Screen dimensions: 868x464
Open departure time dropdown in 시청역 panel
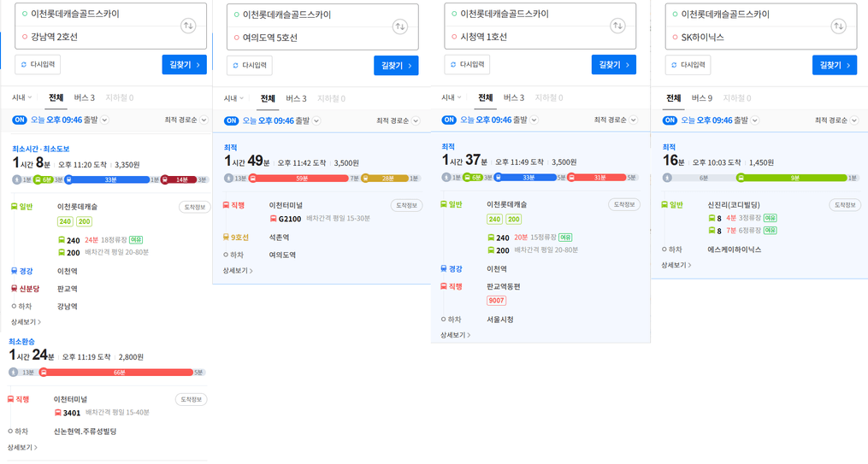pyautogui.click(x=534, y=120)
